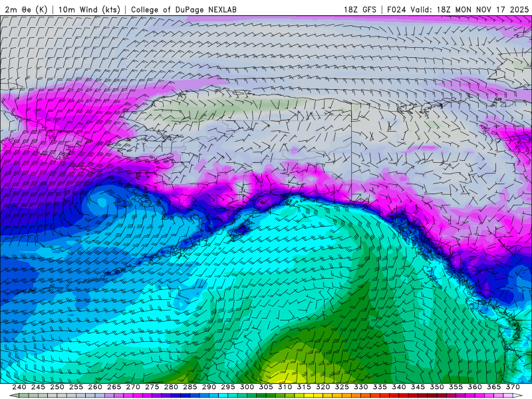Image resolution: width=532 pixels, height=399 pixels.
Task: Click the 320 value on the color scale
Action: click(323, 387)
